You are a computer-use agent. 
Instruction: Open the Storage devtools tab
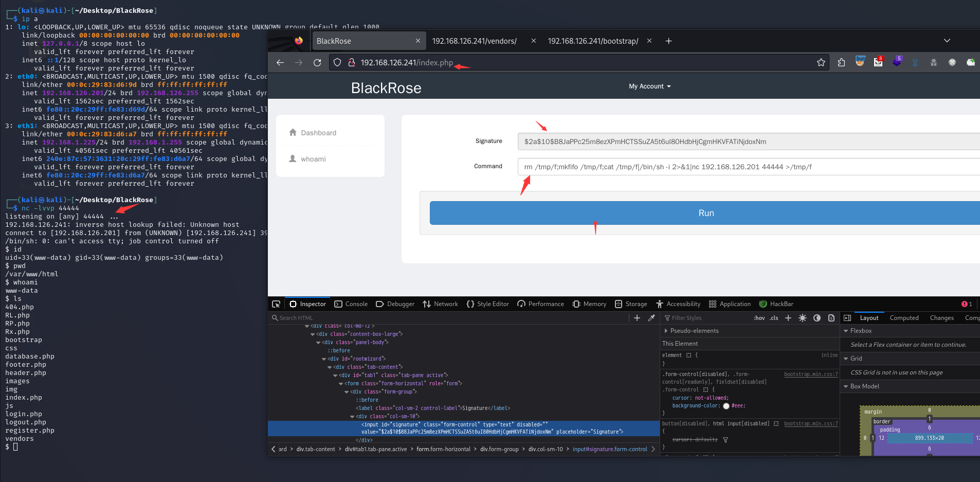point(630,304)
